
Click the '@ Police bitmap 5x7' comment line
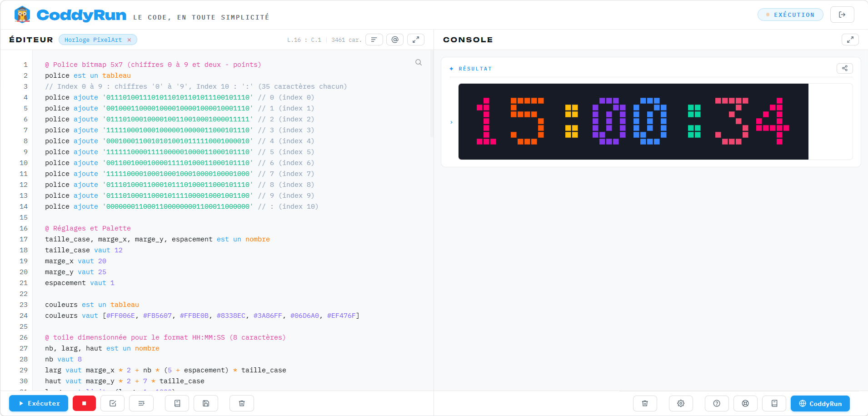pos(153,65)
